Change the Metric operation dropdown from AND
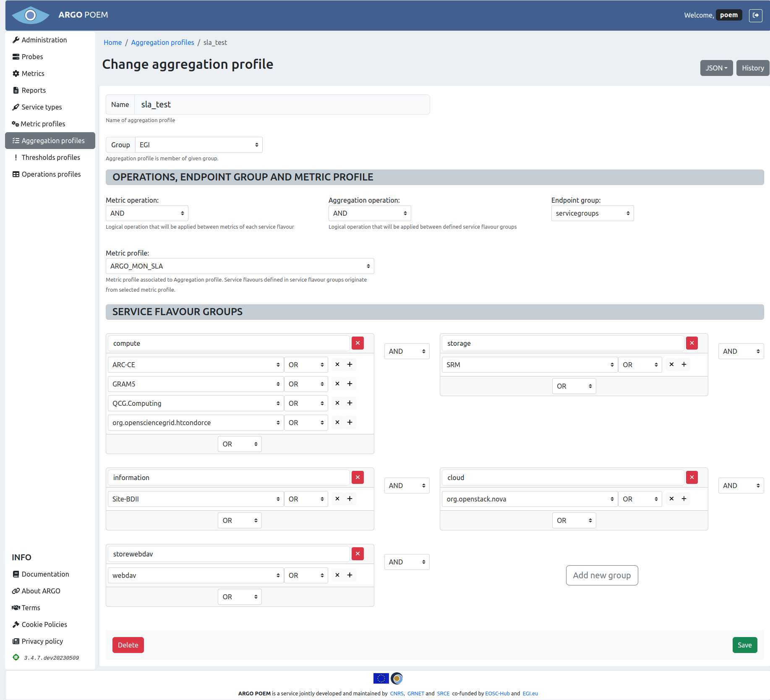The width and height of the screenshot is (770, 700). point(146,213)
